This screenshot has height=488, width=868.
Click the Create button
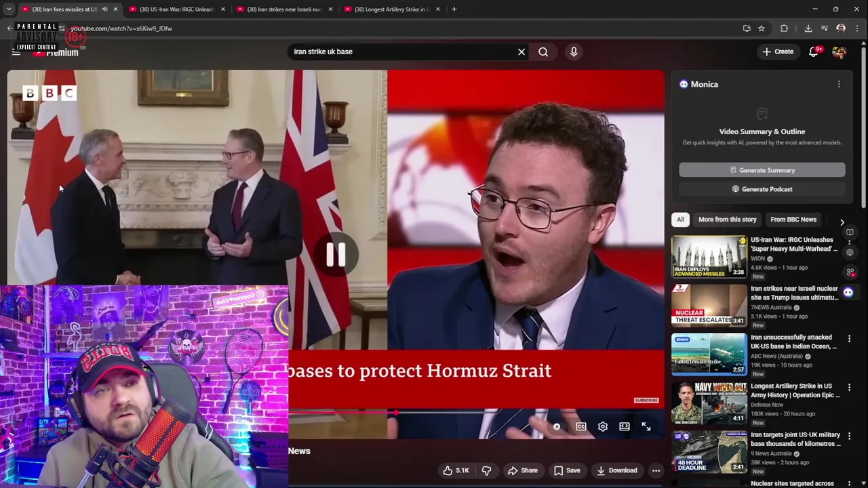coord(778,52)
